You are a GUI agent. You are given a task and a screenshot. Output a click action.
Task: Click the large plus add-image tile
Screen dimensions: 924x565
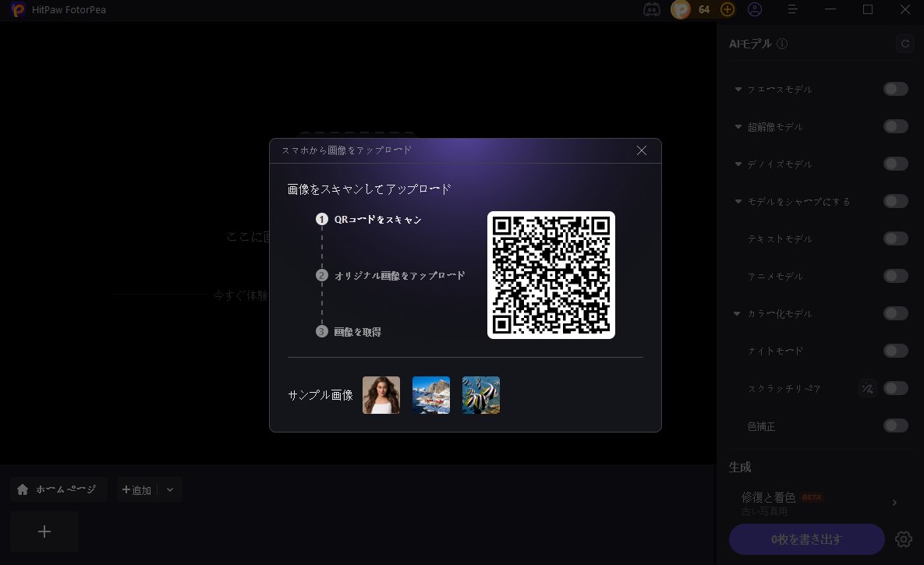(x=44, y=532)
